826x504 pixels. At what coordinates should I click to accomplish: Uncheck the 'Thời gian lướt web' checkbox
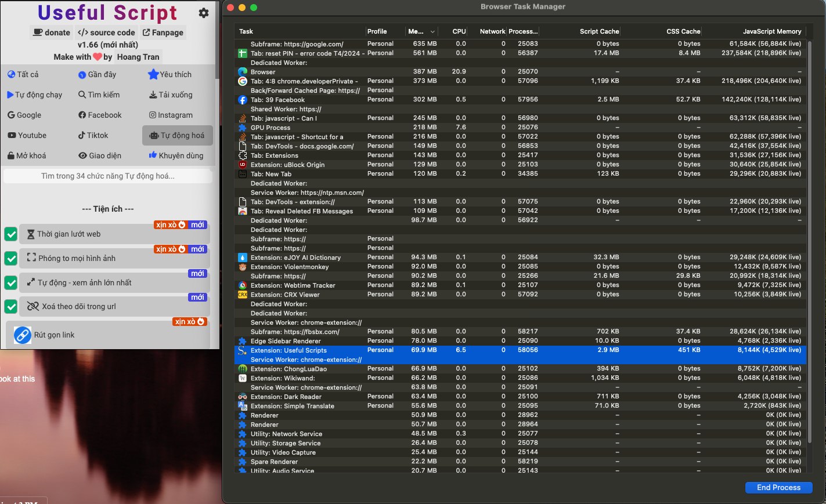tap(11, 234)
